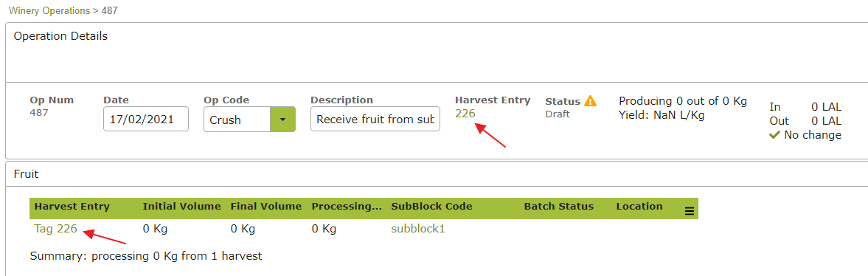Sort by Location column header
Image resolution: width=868 pixels, height=276 pixels.
(639, 207)
